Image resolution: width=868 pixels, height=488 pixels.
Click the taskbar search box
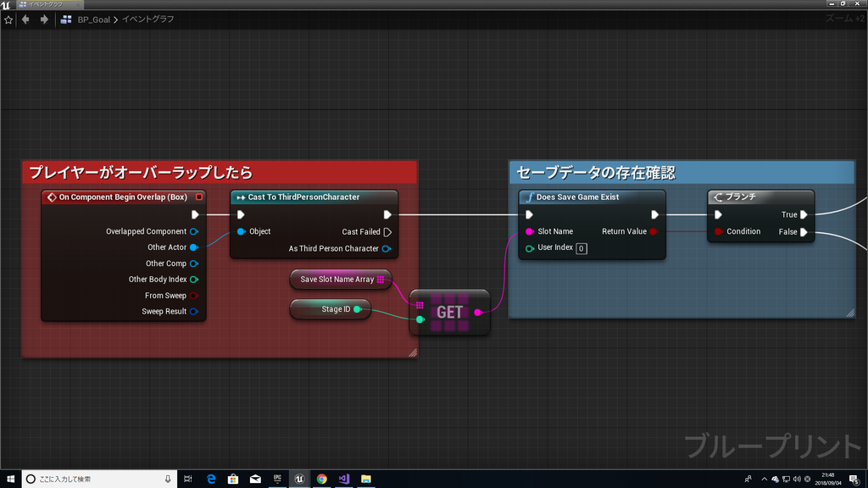[x=100, y=480]
